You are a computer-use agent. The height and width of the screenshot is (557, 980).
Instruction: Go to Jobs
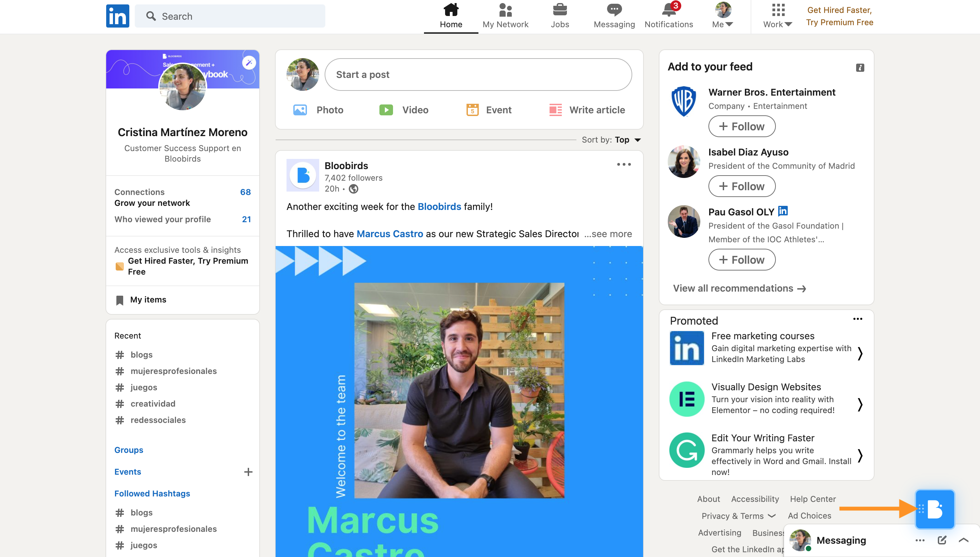(560, 16)
